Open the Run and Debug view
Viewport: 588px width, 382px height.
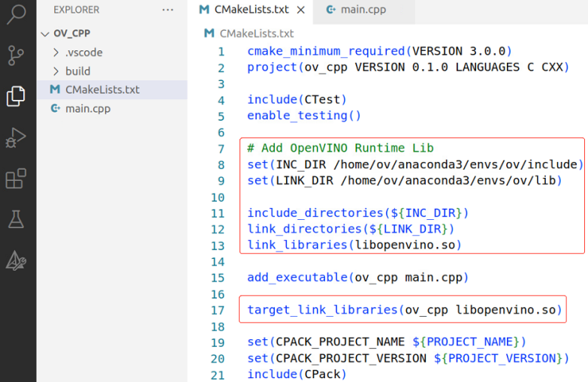pos(16,137)
